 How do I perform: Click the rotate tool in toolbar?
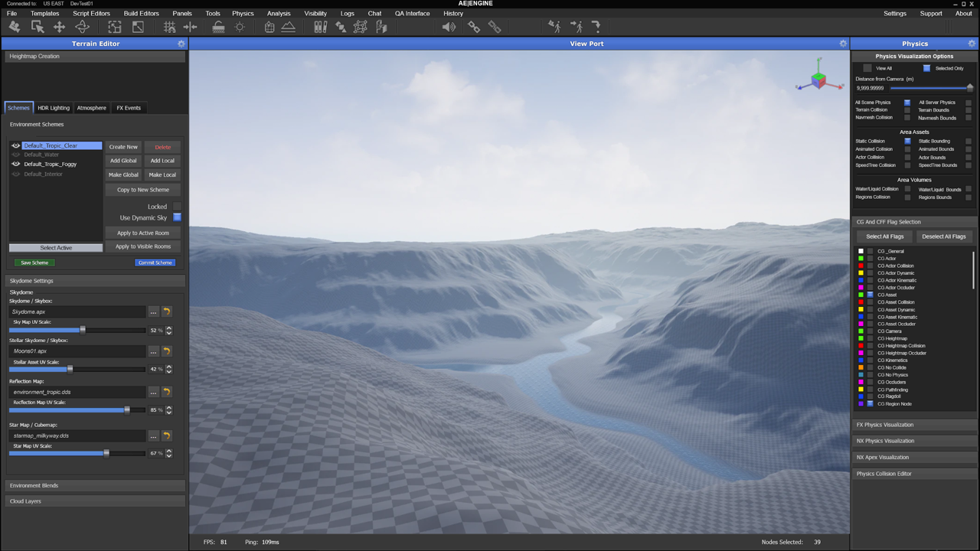point(82,27)
